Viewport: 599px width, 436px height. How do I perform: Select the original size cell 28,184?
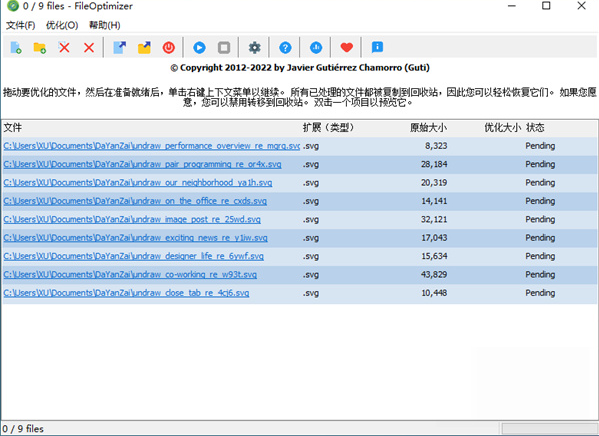tap(434, 164)
